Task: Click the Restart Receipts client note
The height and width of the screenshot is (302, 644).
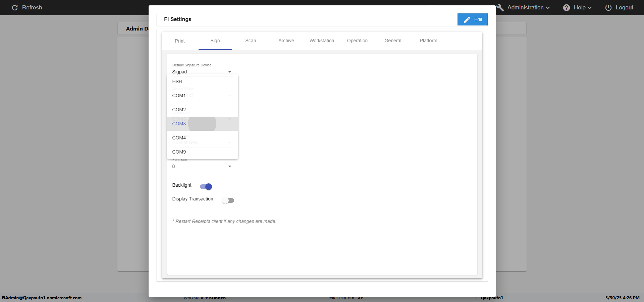Action: coord(224,221)
